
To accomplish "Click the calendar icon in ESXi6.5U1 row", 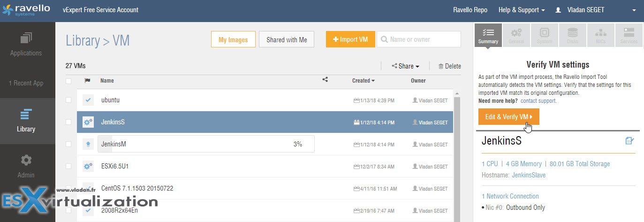I will (x=356, y=167).
